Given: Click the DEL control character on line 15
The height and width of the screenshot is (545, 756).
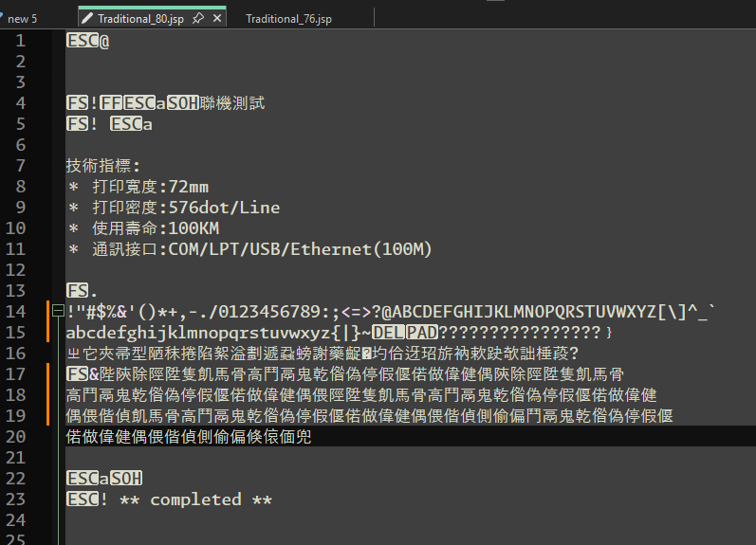Looking at the screenshot, I should [x=388, y=332].
